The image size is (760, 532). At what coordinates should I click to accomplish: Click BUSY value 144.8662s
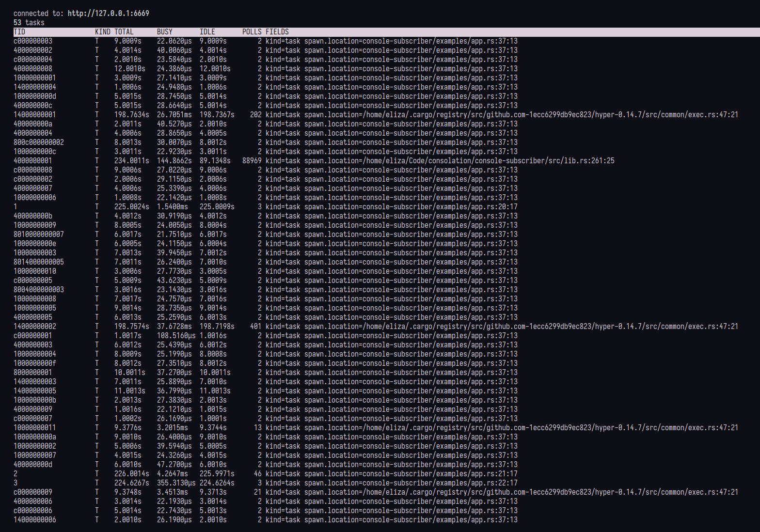click(174, 161)
